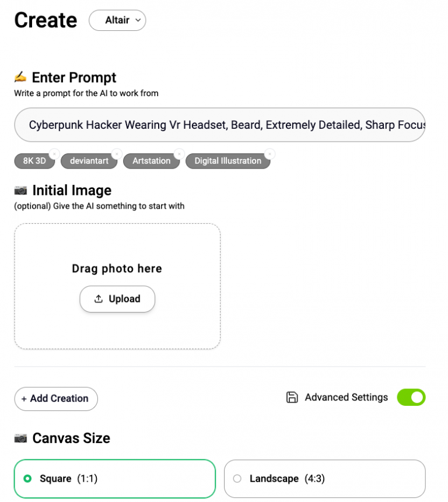Click the writing hand icon beside Enter Prompt
The height and width of the screenshot is (502, 448).
pyautogui.click(x=20, y=77)
